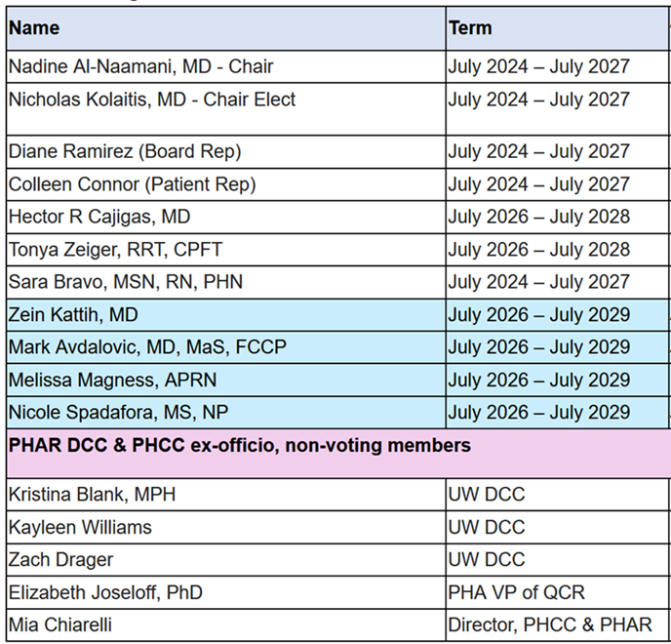Select the PHA VP of QCR cell

[x=558, y=592]
